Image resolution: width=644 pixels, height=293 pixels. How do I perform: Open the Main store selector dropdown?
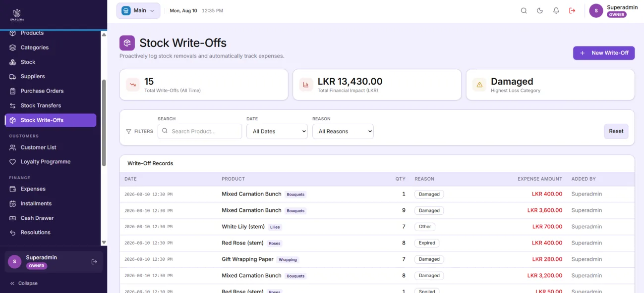[138, 10]
